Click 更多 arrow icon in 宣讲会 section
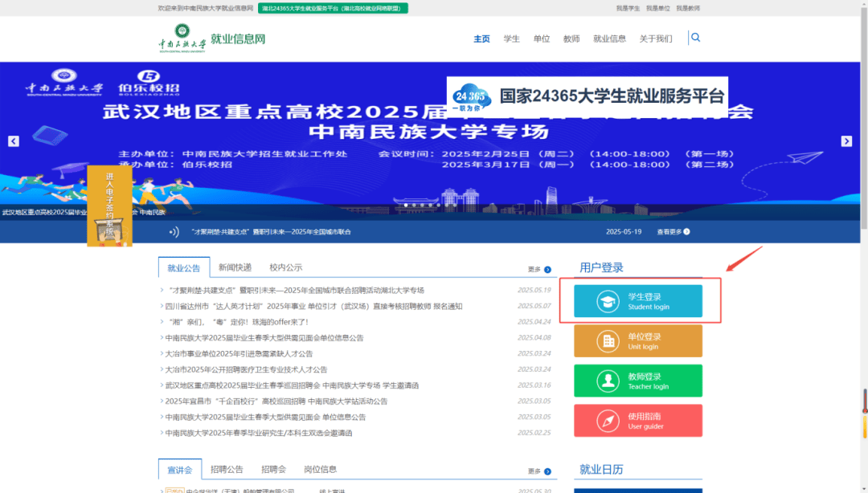Screen dimensions: 868x493 (547, 471)
